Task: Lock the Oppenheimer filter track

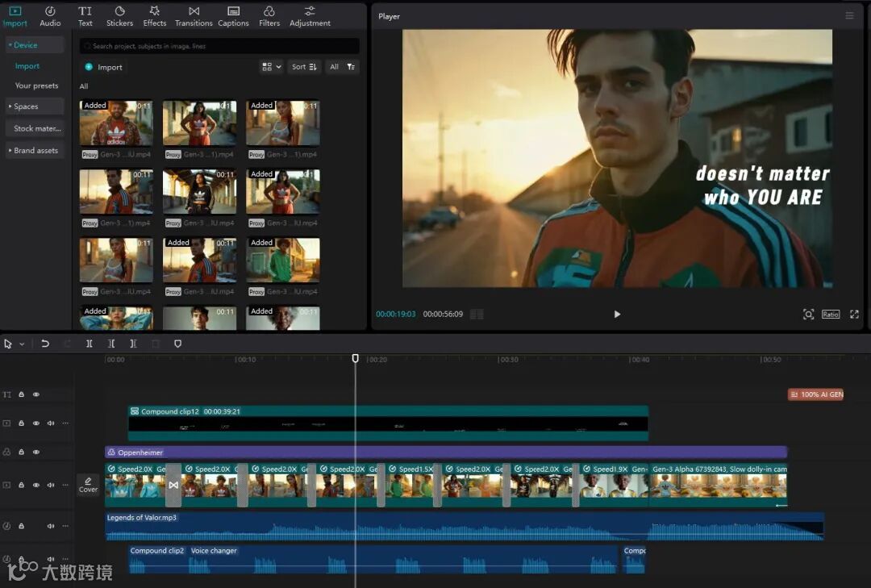Action: click(x=21, y=452)
